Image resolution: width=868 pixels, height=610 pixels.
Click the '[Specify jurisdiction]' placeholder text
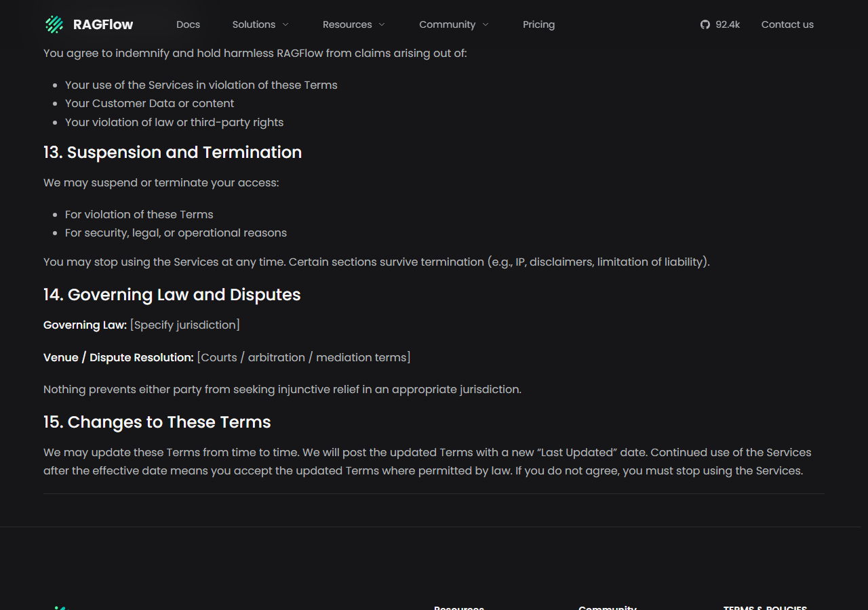(x=185, y=325)
